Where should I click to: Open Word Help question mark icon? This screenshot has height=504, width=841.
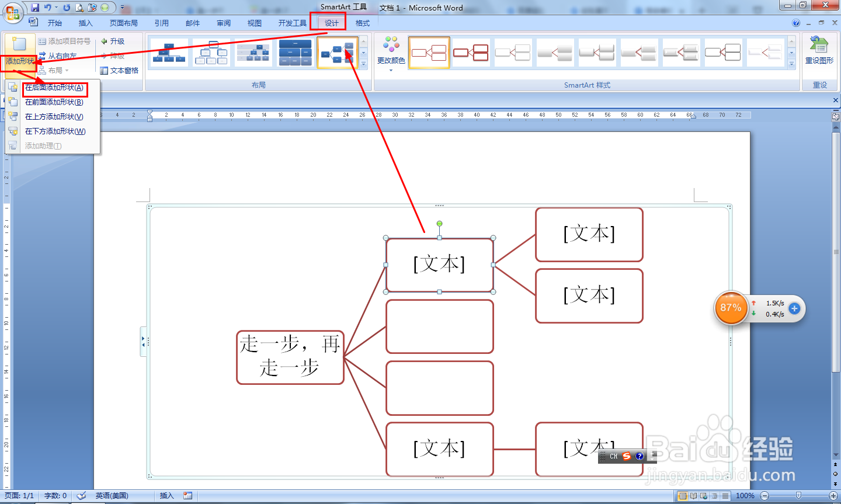[796, 23]
